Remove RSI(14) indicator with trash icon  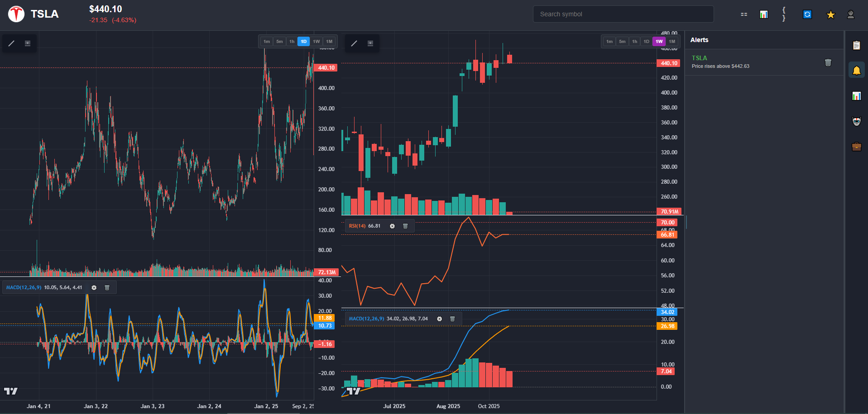[405, 226]
